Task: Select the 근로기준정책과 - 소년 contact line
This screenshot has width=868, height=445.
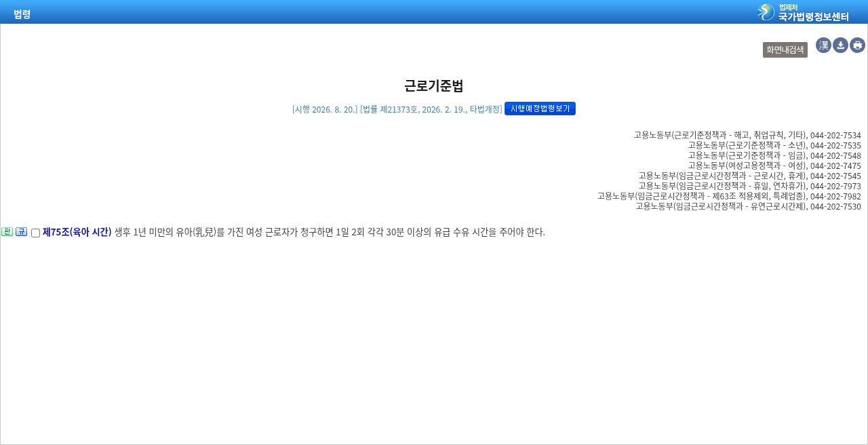Action: (x=774, y=145)
